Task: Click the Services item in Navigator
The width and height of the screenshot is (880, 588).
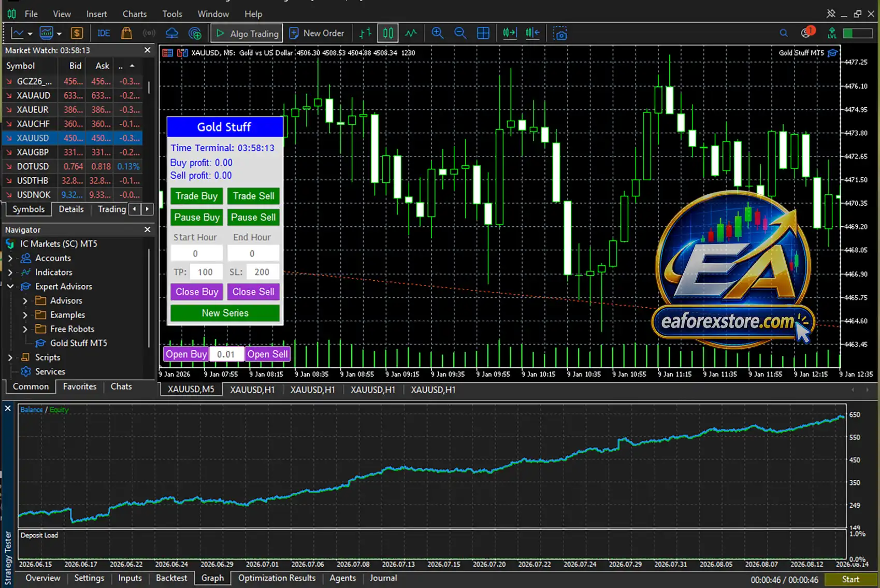Action: click(50, 371)
